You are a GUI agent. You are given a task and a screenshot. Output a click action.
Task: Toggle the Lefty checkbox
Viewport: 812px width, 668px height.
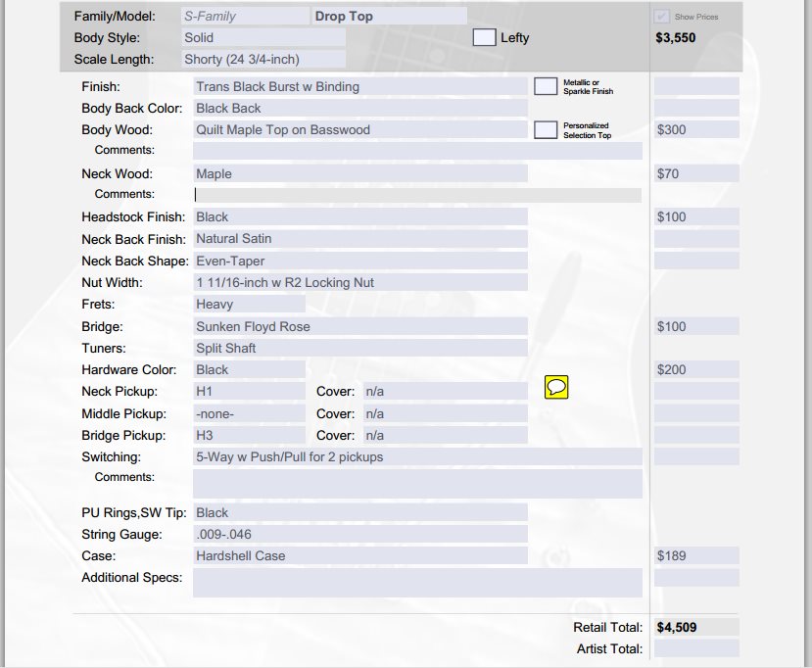coord(484,37)
